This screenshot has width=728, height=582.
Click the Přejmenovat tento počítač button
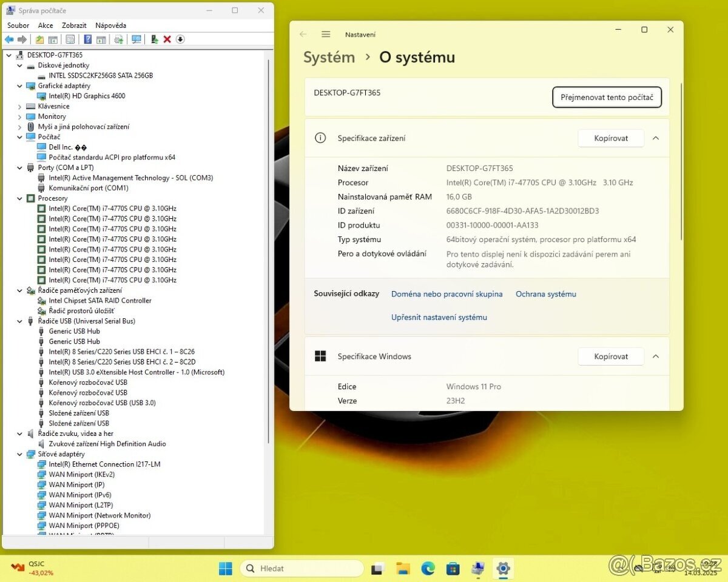pos(607,97)
